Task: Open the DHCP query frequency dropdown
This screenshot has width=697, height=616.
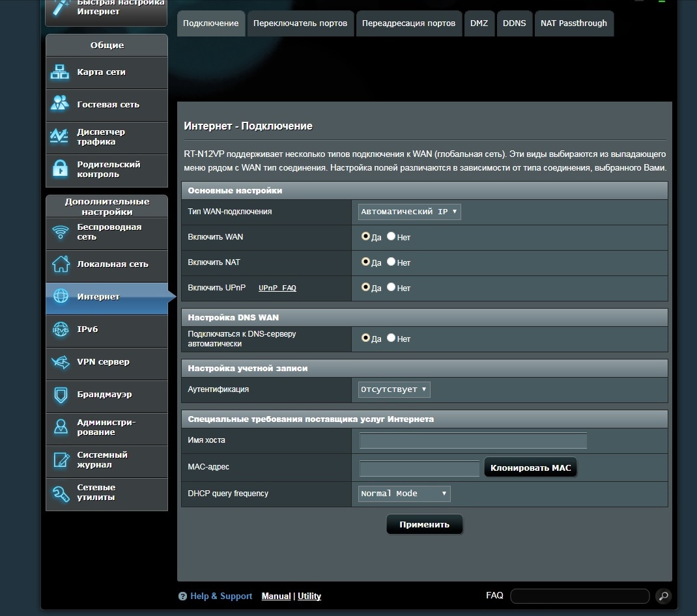Action: (x=404, y=494)
